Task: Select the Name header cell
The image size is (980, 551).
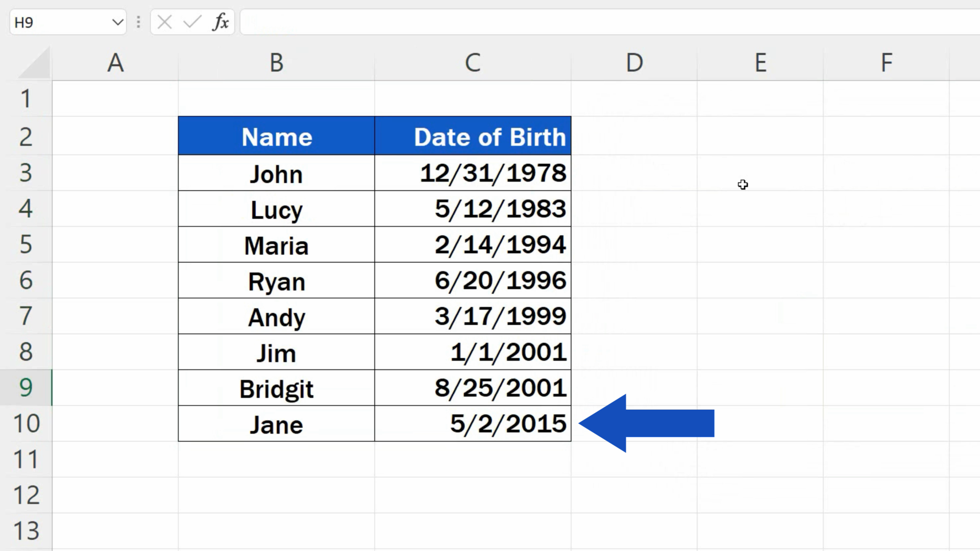Action: [276, 136]
